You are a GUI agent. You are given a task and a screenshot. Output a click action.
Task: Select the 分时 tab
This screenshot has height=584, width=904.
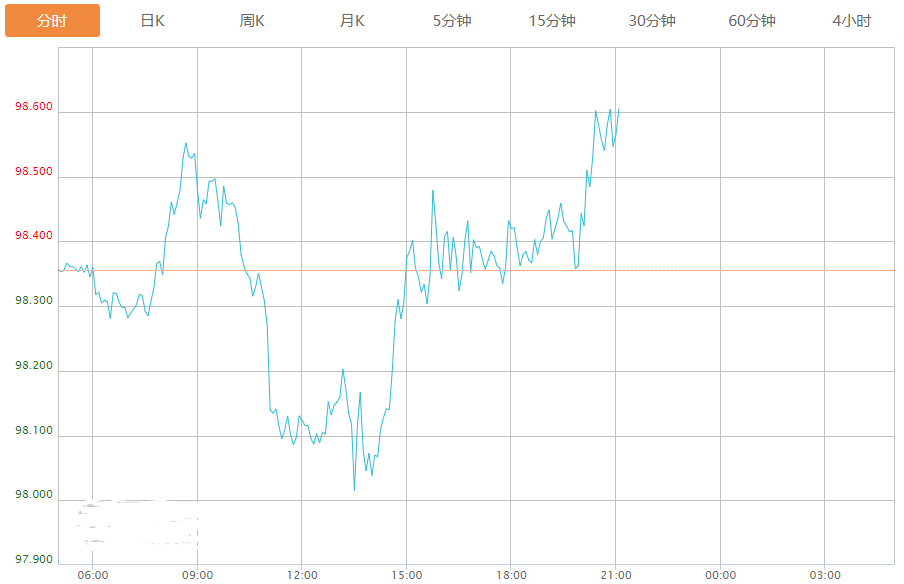click(52, 21)
